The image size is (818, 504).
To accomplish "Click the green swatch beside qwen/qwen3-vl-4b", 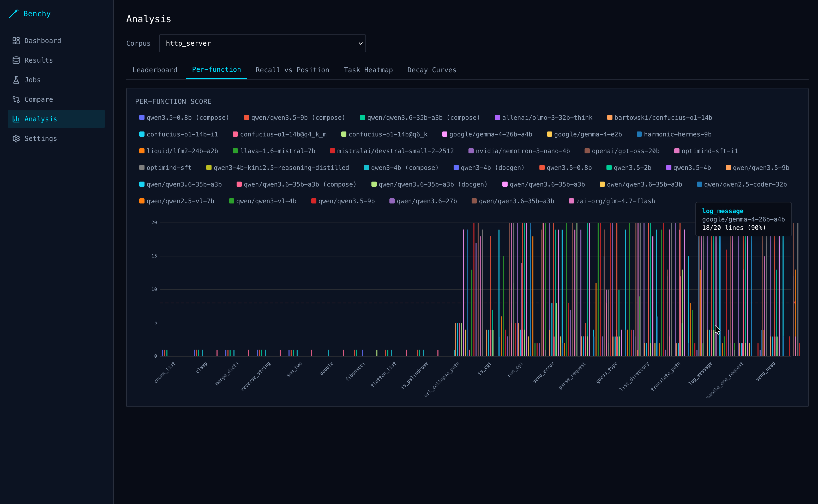I will [232, 201].
